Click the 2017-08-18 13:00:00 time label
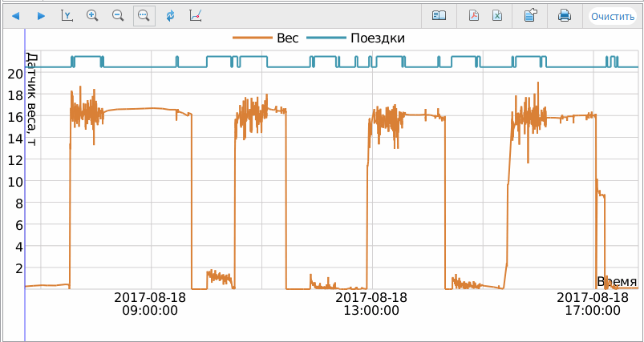 tap(370, 304)
